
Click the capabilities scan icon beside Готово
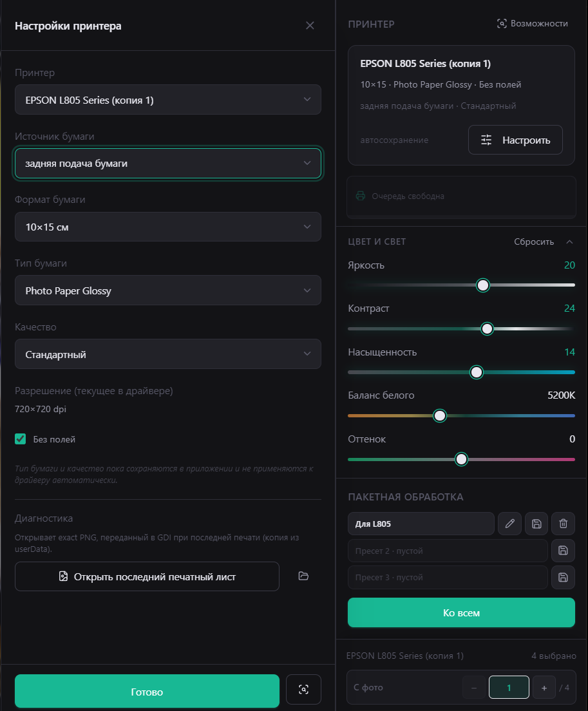303,690
